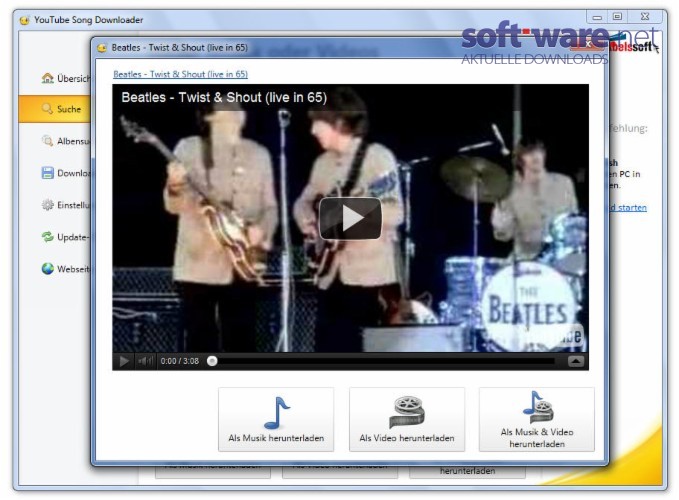
Task: Close the YouTube Song Downloader main window
Action: [645, 16]
